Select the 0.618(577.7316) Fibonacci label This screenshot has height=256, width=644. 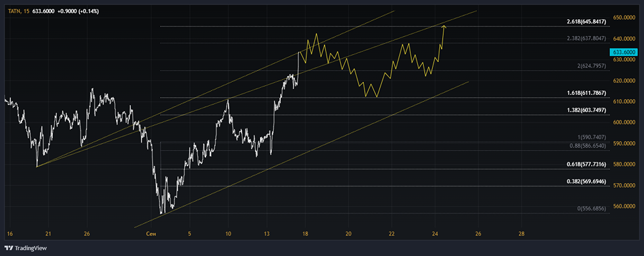pos(587,164)
